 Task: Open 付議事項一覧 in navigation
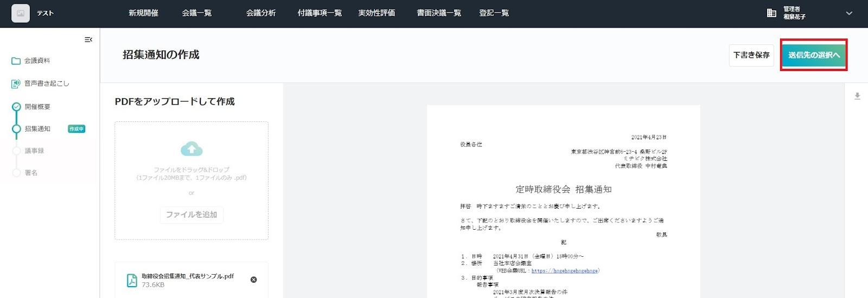pos(320,13)
